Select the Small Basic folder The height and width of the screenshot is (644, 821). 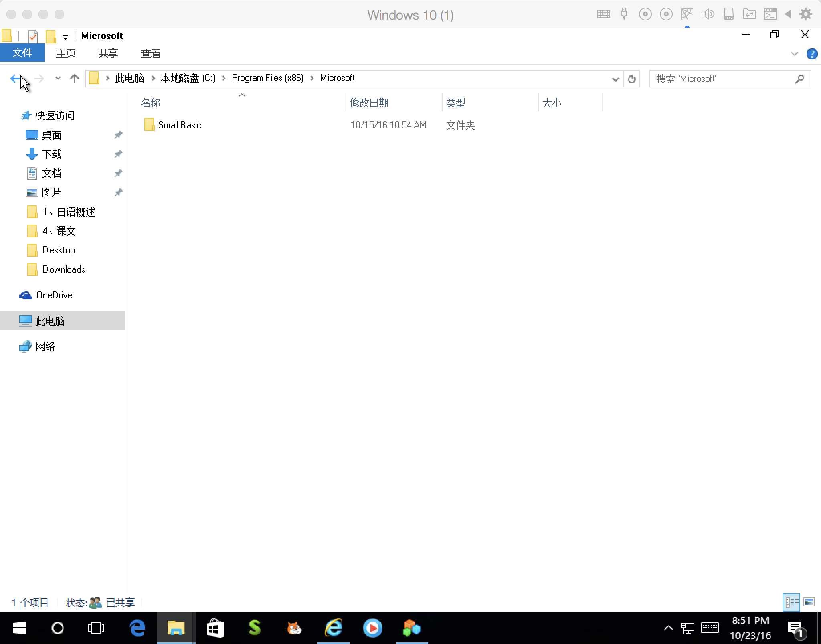pos(179,125)
